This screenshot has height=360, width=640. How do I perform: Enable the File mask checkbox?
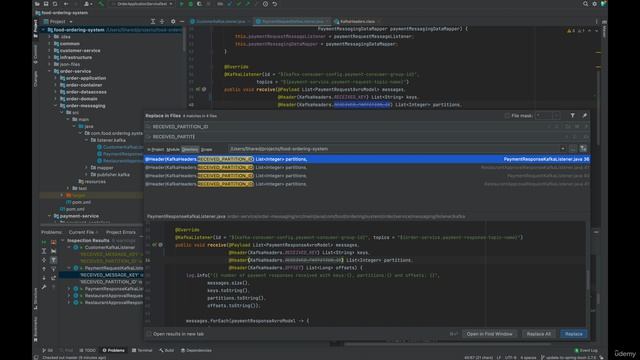[x=507, y=116]
